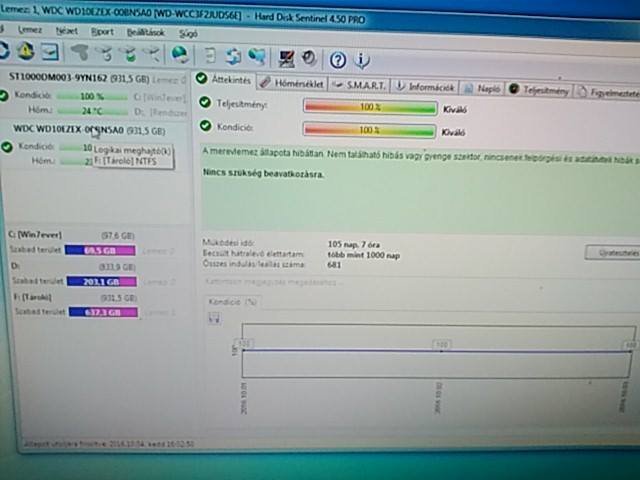This screenshot has height=480, width=640.
Task: Switch to the Áttekintés tab
Action: click(x=224, y=80)
